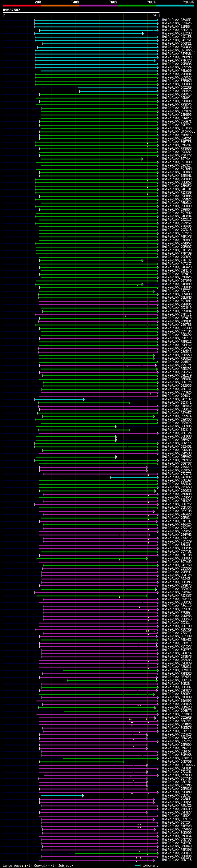Click the query end position 648
Image resolution: width=197 pixels, height=868 pixels.
point(155,15)
